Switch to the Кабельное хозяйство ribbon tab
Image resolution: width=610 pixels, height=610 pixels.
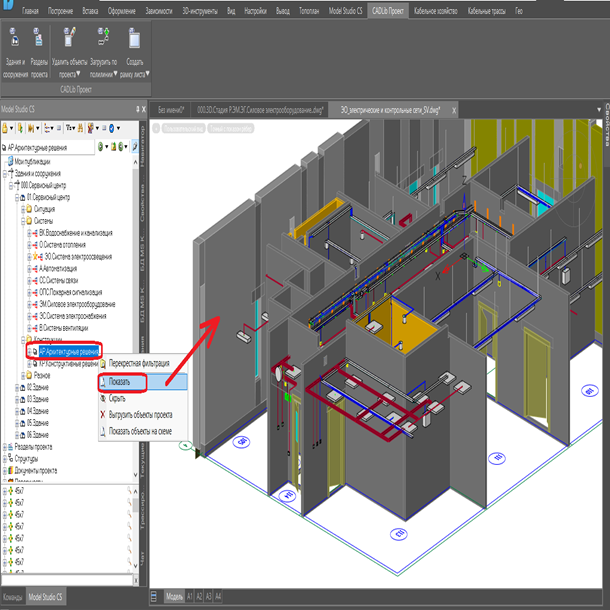438,9
